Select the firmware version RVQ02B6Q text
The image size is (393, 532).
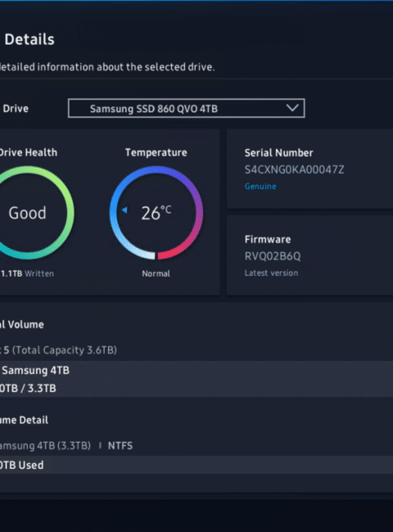coord(273,256)
